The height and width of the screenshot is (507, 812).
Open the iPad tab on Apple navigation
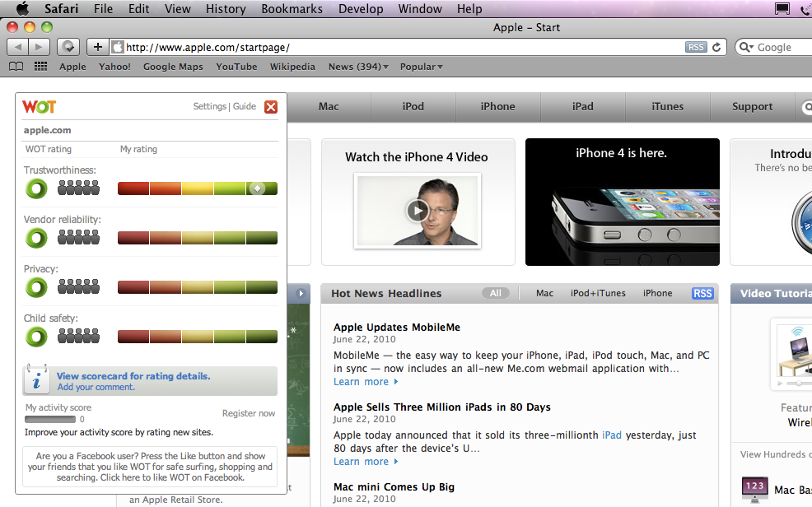coord(583,106)
